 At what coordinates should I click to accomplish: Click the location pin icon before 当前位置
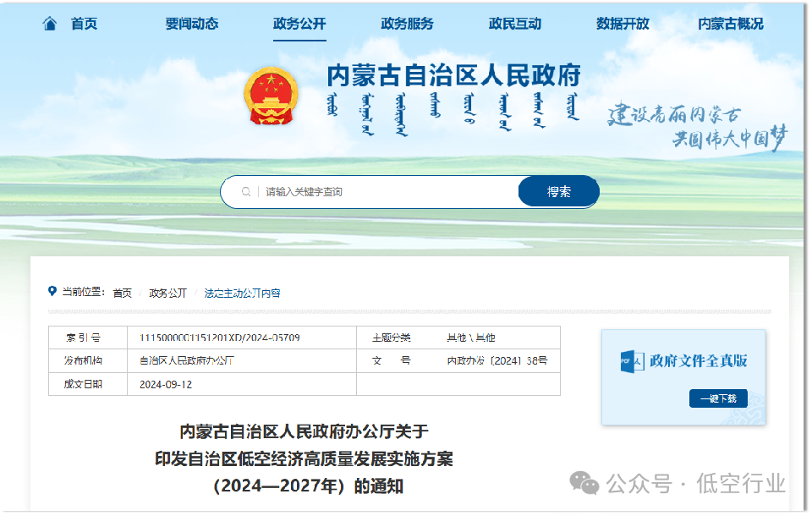[x=51, y=291]
